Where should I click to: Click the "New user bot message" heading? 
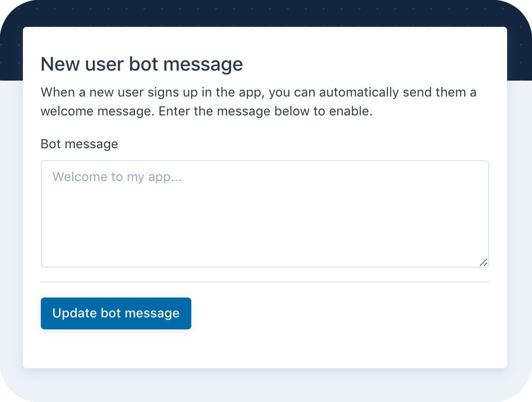pyautogui.click(x=141, y=64)
